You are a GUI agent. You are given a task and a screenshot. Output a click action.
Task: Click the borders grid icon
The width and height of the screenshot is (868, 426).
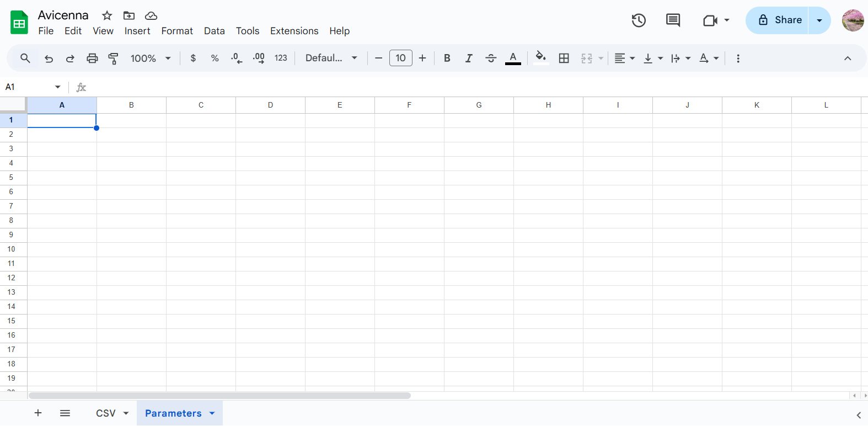[564, 58]
